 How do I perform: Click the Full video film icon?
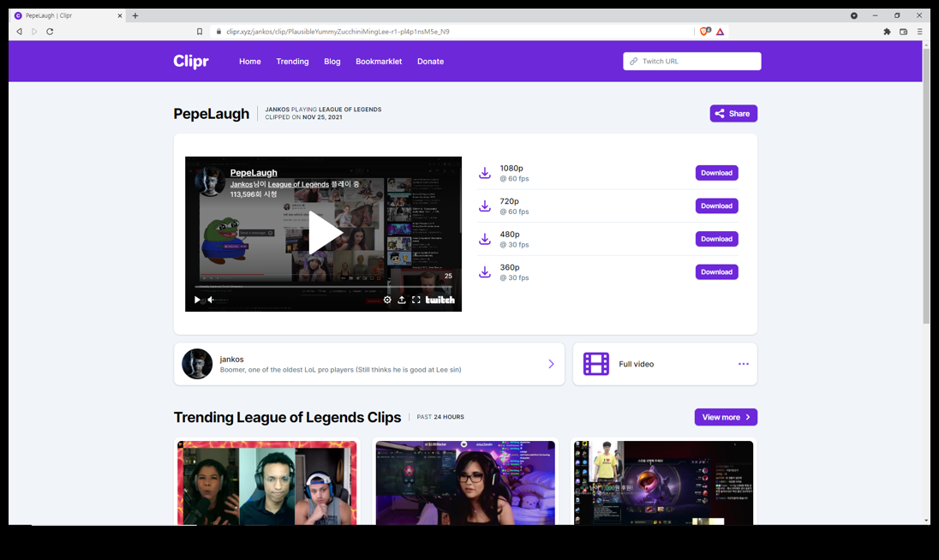(595, 364)
